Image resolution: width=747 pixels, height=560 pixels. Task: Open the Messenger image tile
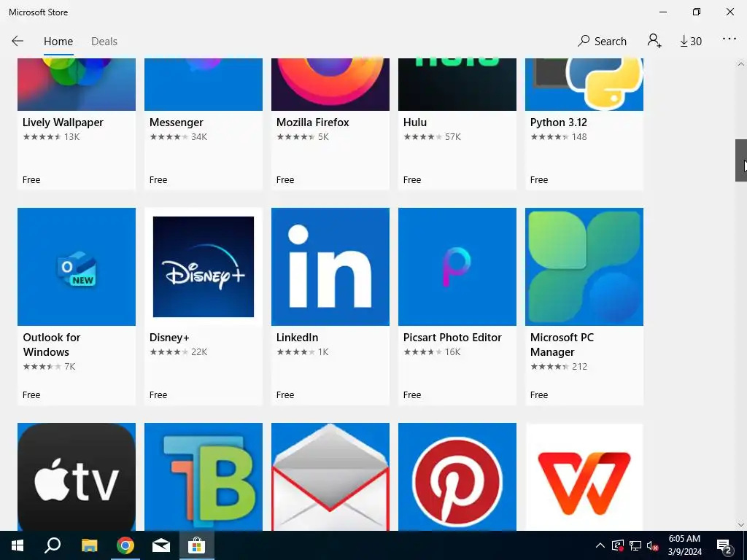[x=204, y=85]
